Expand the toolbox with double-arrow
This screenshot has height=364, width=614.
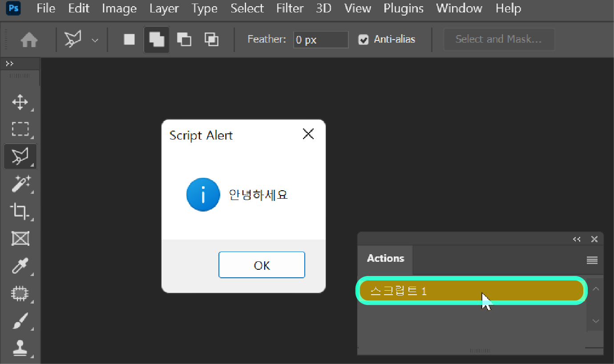9,64
